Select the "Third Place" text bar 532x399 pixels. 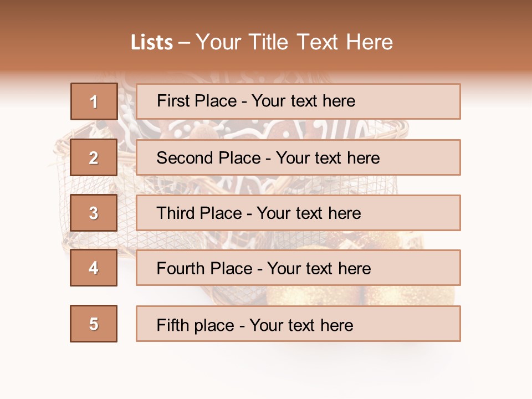[298, 213]
